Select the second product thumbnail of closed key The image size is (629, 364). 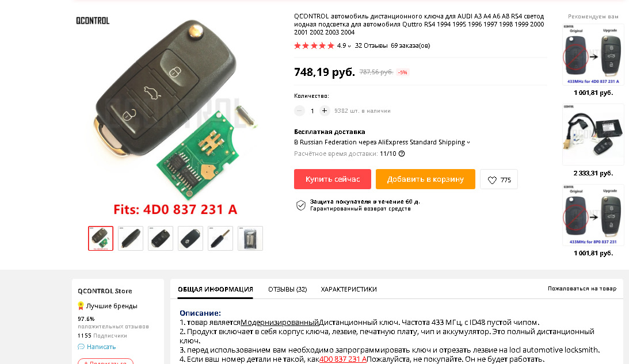pyautogui.click(x=131, y=239)
